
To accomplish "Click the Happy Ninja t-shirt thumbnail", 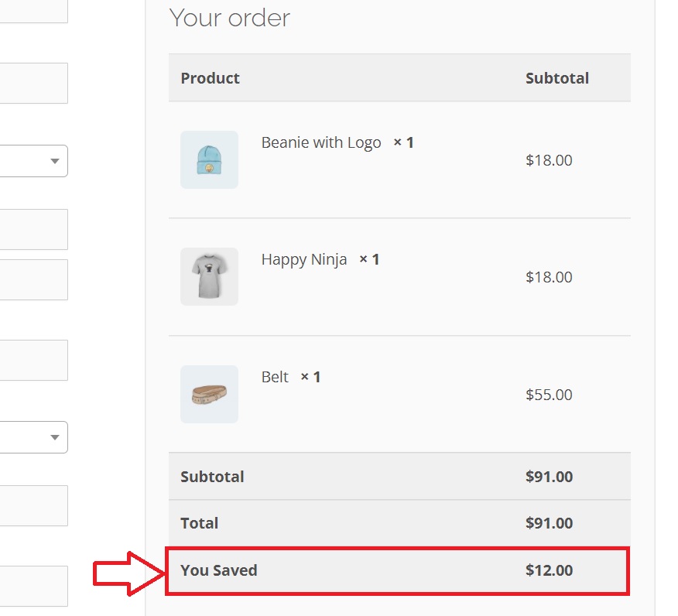I will [209, 277].
